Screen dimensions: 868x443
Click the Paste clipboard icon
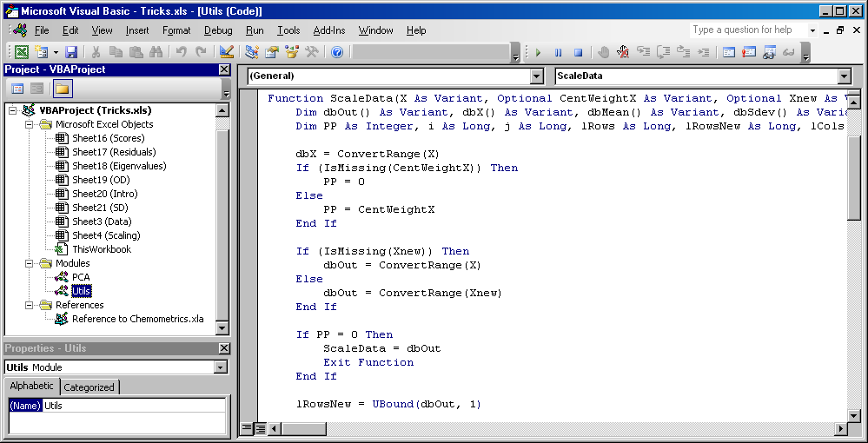[x=136, y=52]
